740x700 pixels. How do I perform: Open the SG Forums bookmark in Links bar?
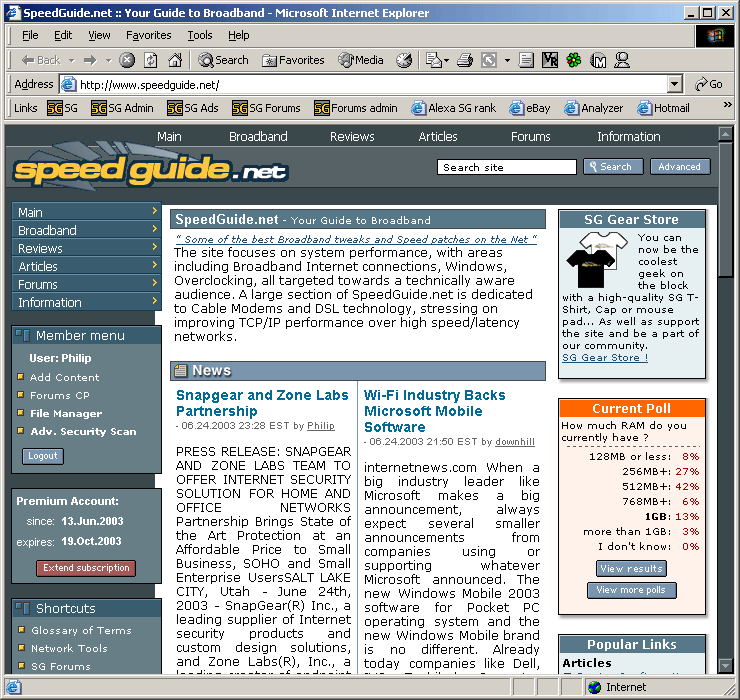coord(266,108)
